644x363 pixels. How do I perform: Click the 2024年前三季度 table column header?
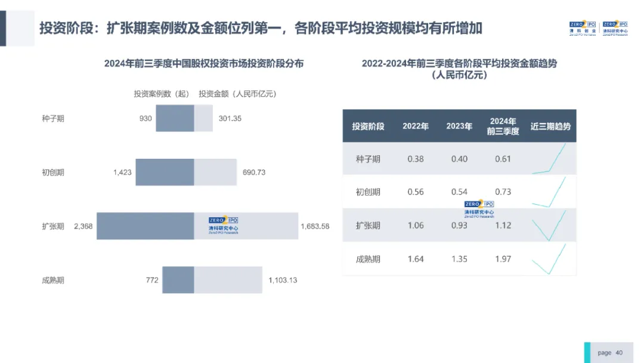[503, 126]
